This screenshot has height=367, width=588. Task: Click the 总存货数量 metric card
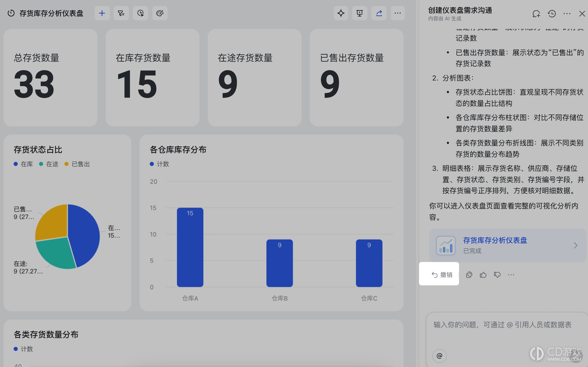[x=51, y=78]
